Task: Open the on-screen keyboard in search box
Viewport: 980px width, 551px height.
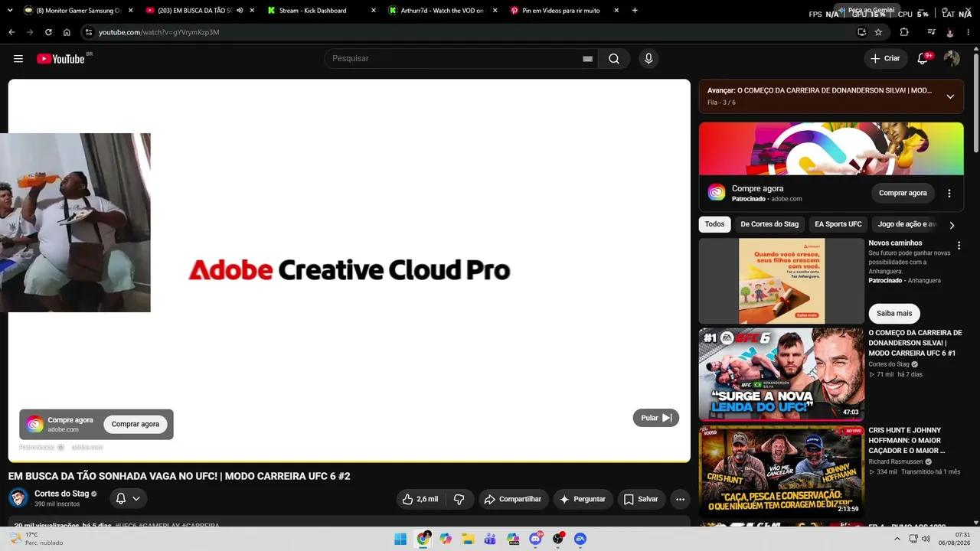Action: pyautogui.click(x=588, y=59)
